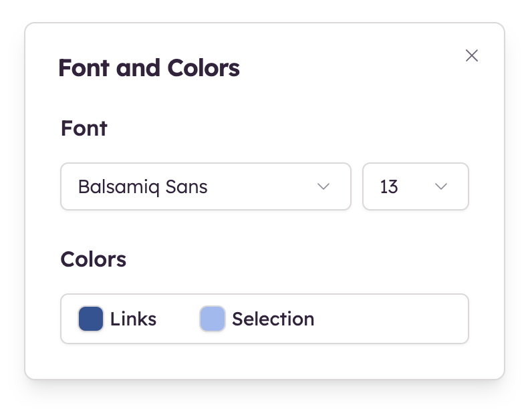Open the Balsamiq Sans font family dropdown
Screen dimensions: 532x413
click(x=205, y=186)
